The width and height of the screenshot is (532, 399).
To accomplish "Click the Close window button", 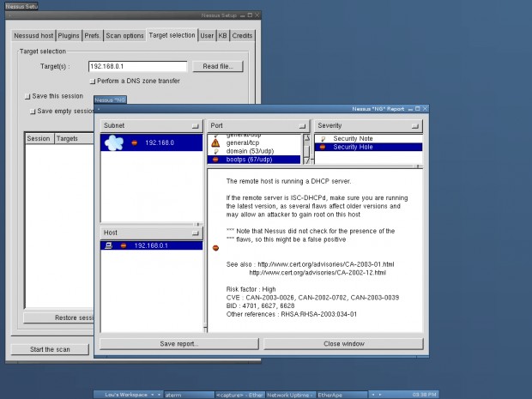I will click(344, 344).
